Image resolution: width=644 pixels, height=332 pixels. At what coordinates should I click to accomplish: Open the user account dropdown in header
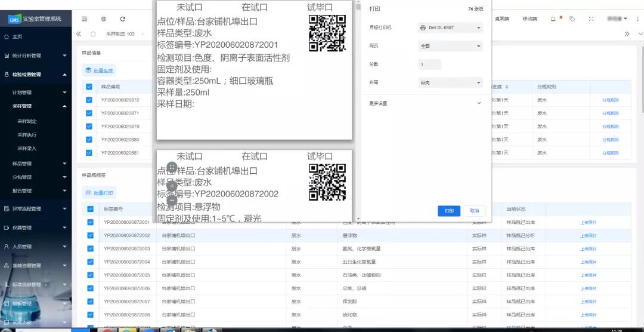[x=617, y=19]
